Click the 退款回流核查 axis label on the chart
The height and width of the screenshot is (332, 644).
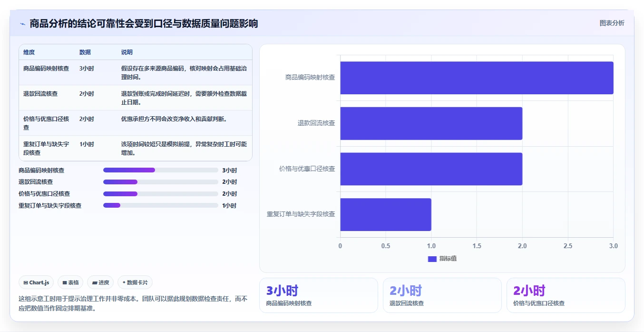click(316, 123)
